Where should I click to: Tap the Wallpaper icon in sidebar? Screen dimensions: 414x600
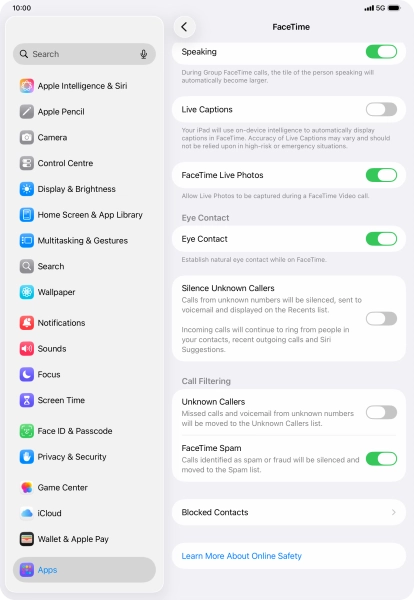[27, 292]
